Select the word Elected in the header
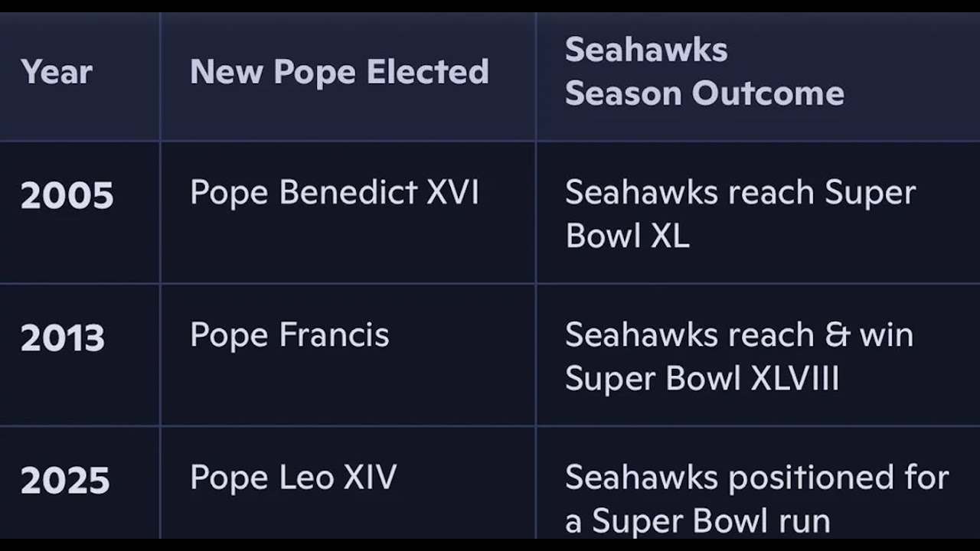The image size is (980, 551). click(x=427, y=73)
